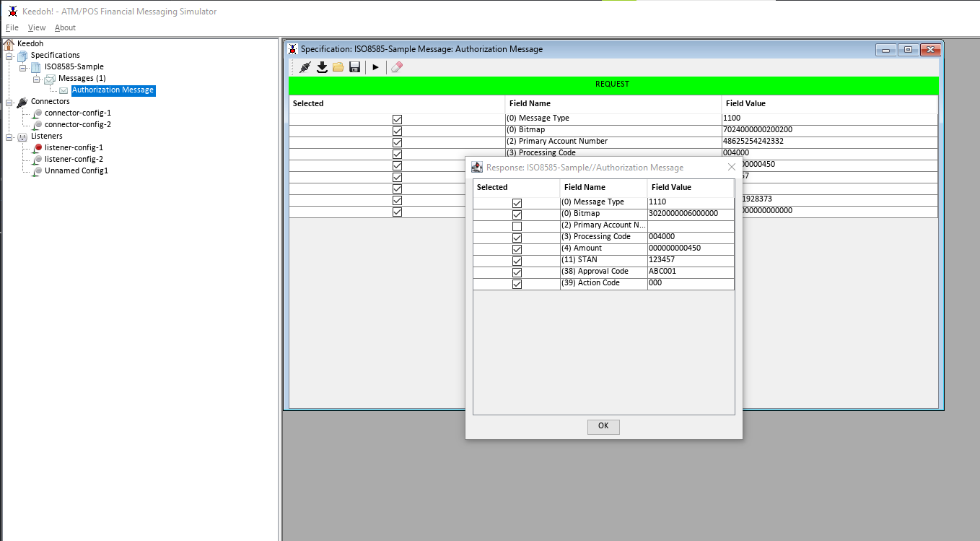Click the Specification window title icon
The image size is (980, 541).
292,49
